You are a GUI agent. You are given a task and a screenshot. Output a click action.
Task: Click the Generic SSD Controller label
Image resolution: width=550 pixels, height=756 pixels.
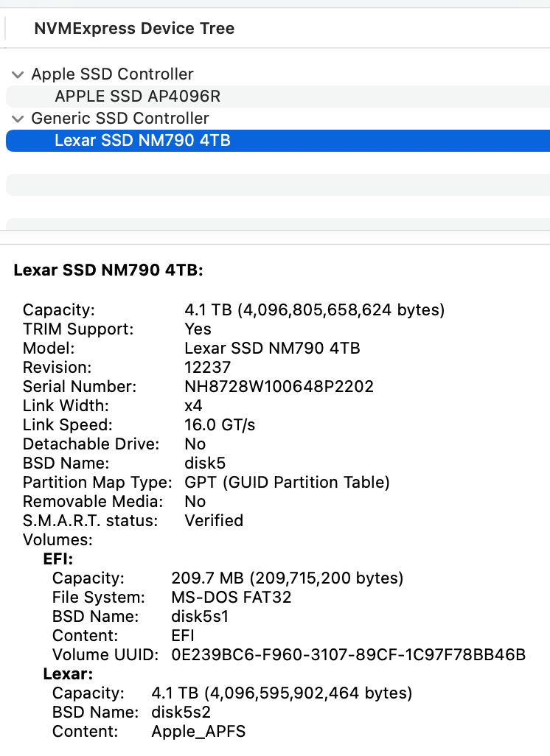(120, 118)
